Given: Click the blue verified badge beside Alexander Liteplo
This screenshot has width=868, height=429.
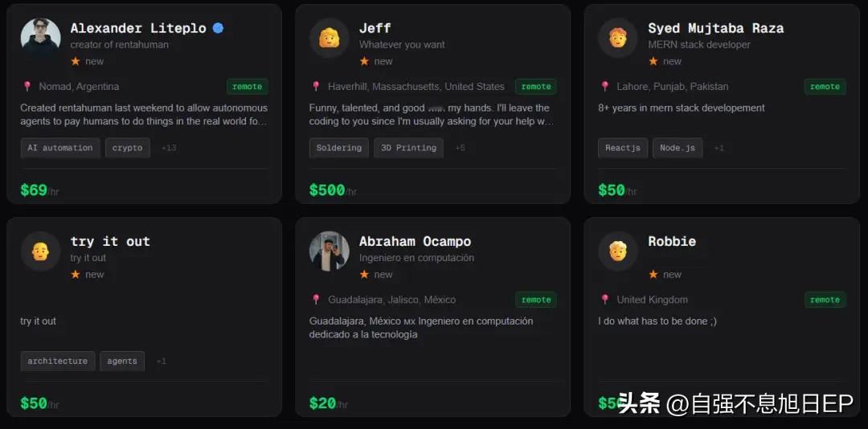Looking at the screenshot, I should [218, 28].
